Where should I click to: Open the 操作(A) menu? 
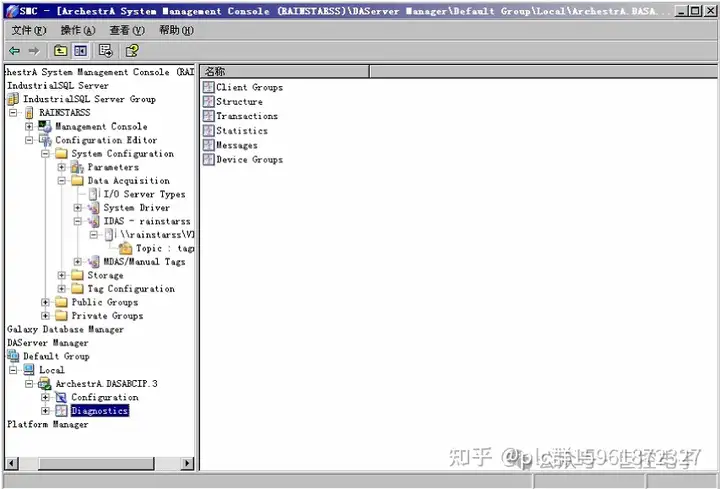[x=78, y=30]
